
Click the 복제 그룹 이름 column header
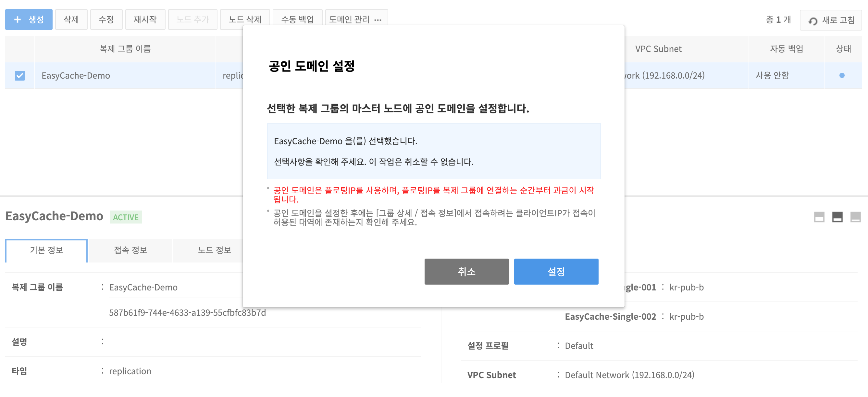coord(125,49)
